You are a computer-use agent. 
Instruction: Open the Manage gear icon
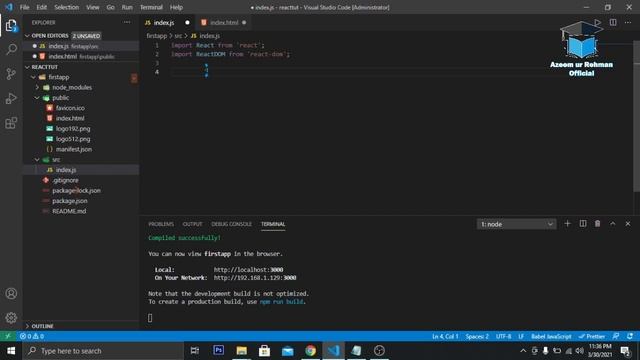[x=11, y=318]
